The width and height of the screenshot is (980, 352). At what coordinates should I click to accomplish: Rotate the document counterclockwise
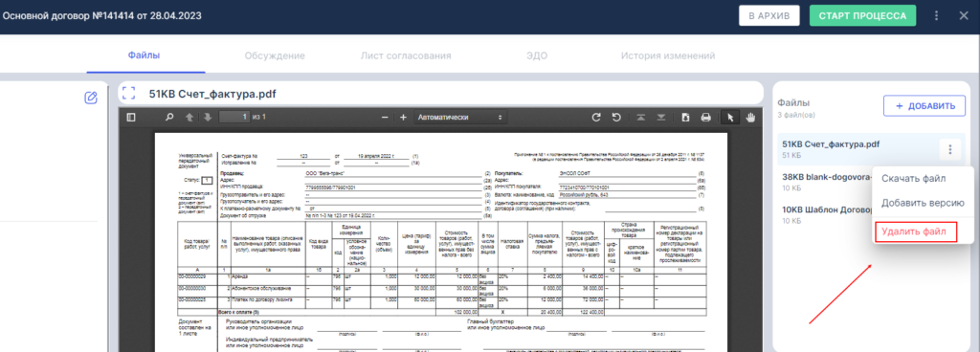pyautogui.click(x=616, y=117)
